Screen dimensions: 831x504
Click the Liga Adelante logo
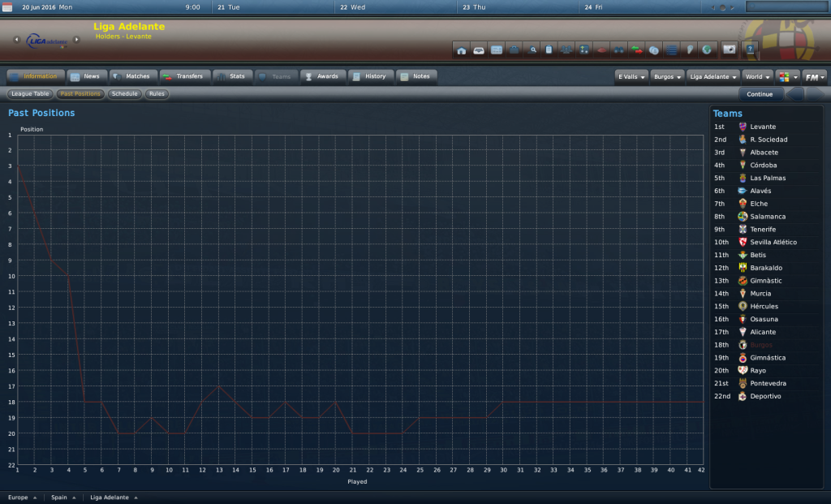pos(46,41)
